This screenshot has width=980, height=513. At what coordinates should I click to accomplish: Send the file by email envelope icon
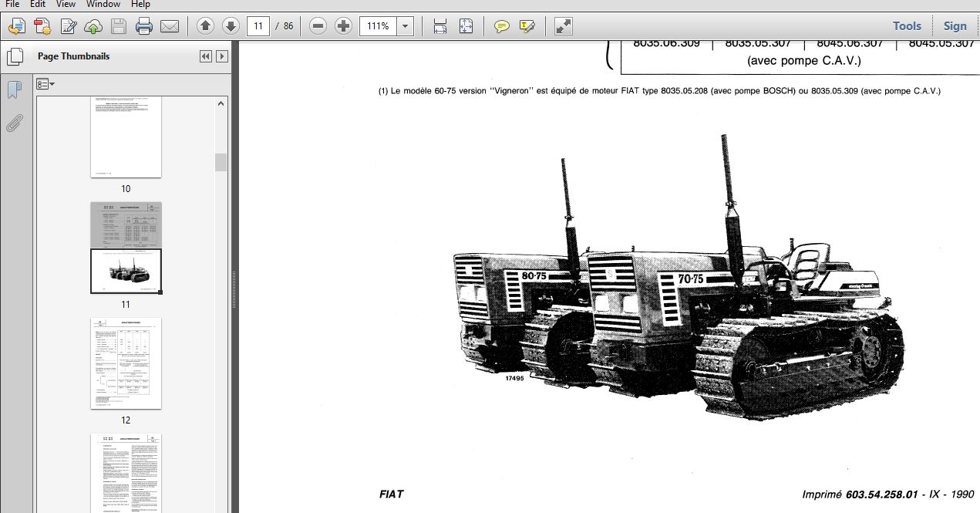click(x=170, y=26)
